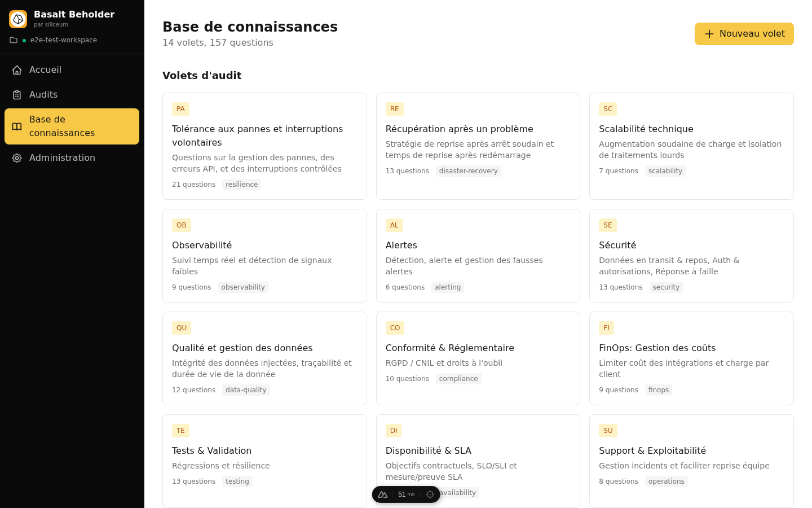This screenshot has height=508, width=812.
Task: Click the green workspace status dot
Action: tap(24, 40)
